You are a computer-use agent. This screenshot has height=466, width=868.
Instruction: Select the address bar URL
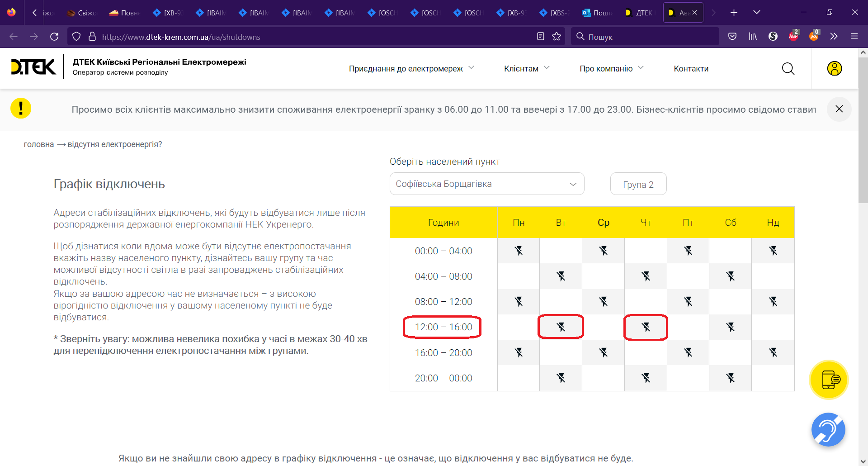click(181, 37)
